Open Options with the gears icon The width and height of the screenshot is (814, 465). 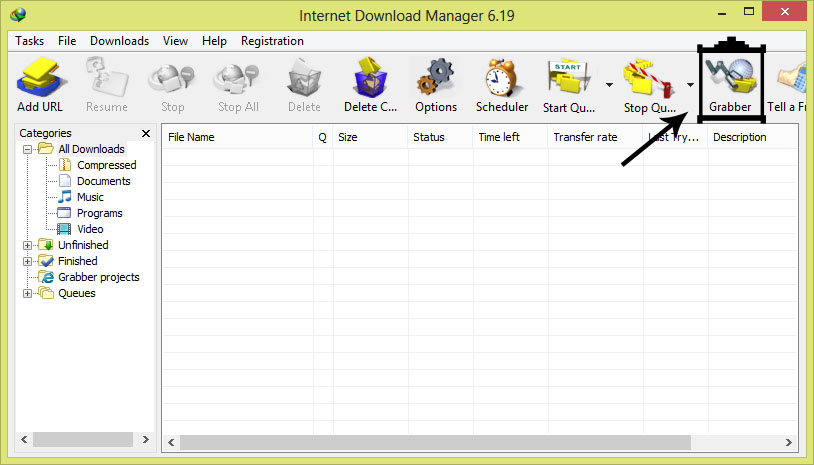436,78
